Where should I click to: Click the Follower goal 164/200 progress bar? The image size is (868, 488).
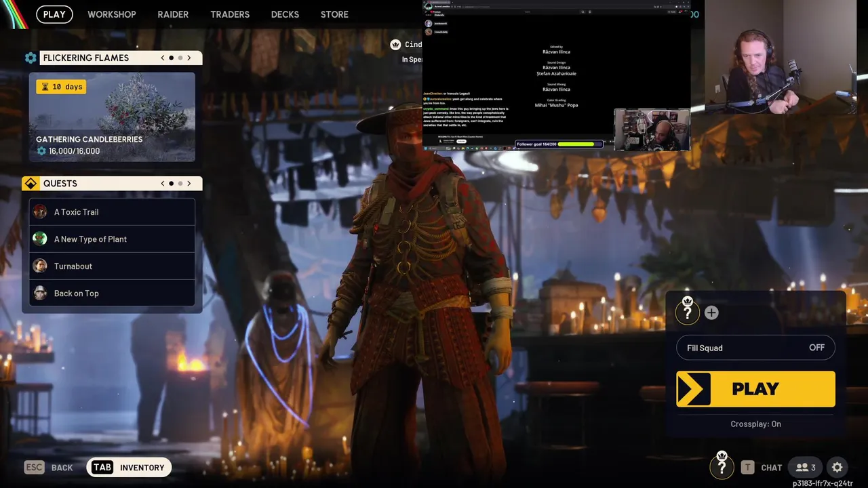(x=559, y=144)
